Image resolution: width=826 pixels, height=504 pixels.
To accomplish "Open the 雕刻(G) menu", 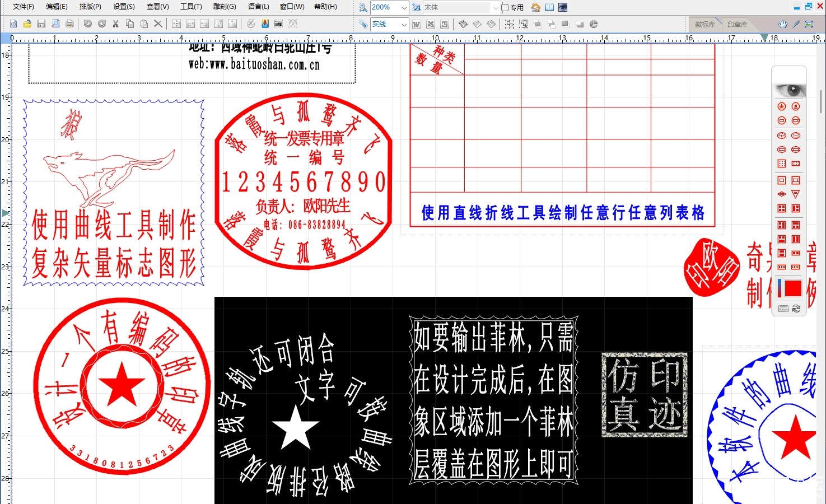I will (225, 7).
